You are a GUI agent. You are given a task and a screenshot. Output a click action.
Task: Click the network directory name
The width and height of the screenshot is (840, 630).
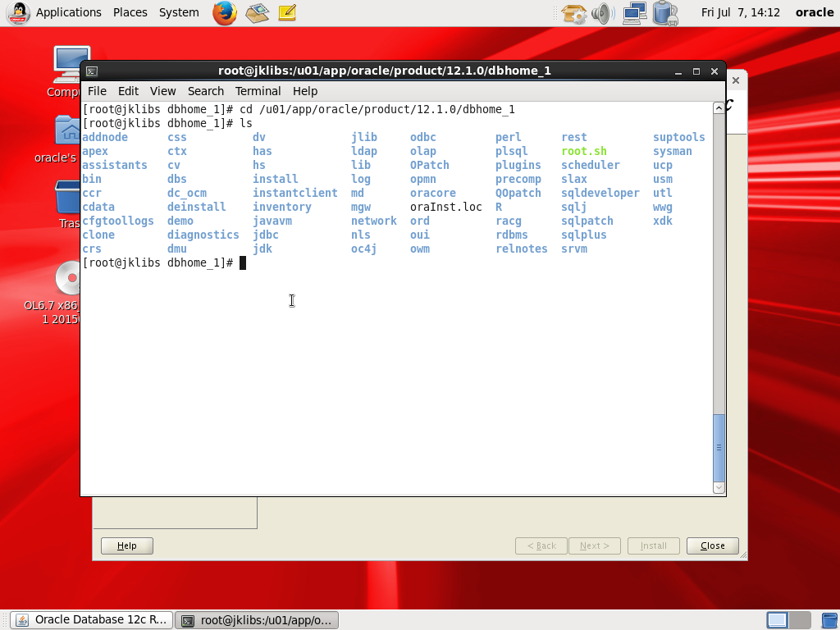374,221
